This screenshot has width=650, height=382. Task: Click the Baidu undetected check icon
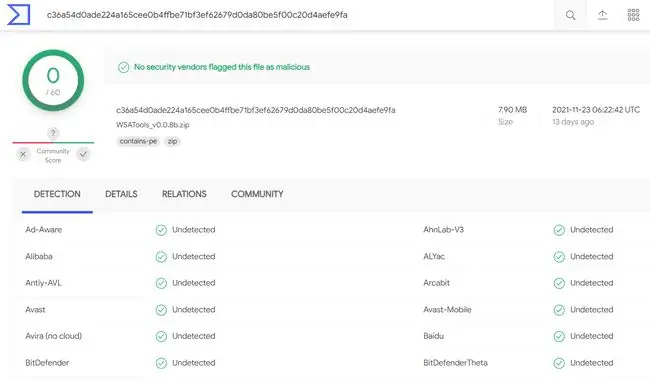pyautogui.click(x=559, y=336)
